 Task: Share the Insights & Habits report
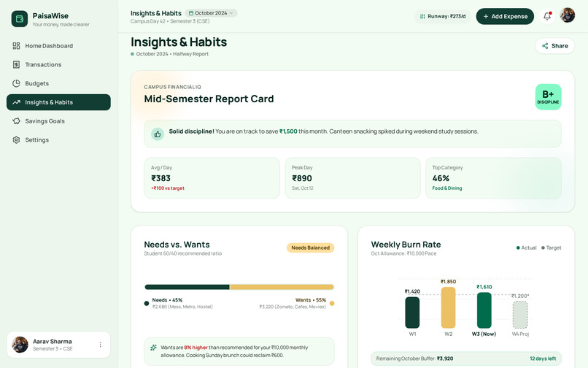pos(554,46)
